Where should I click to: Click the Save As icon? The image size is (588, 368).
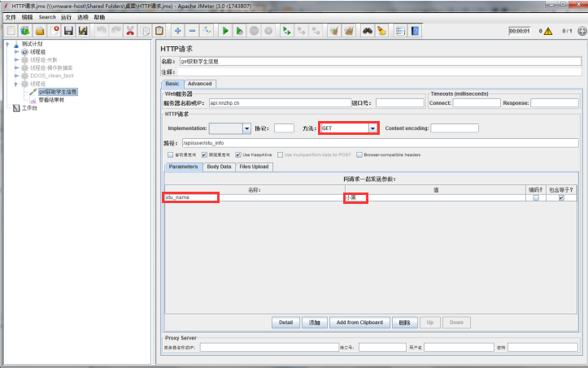(83, 31)
